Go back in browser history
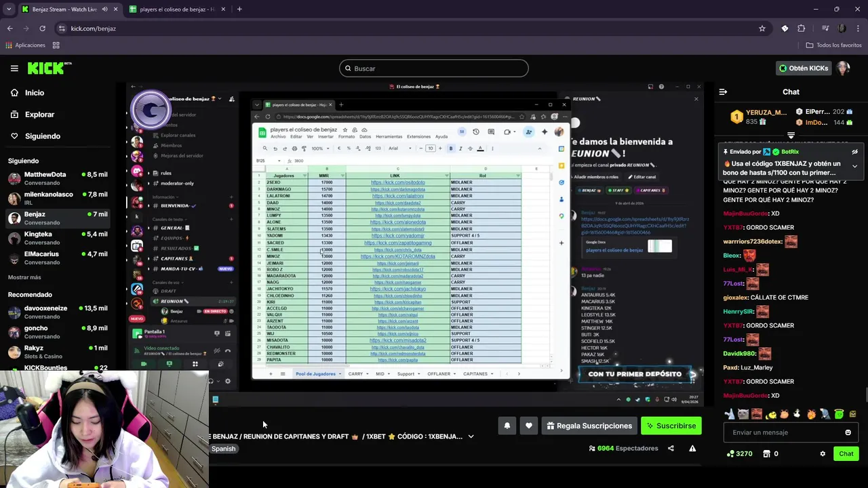 coord(9,28)
